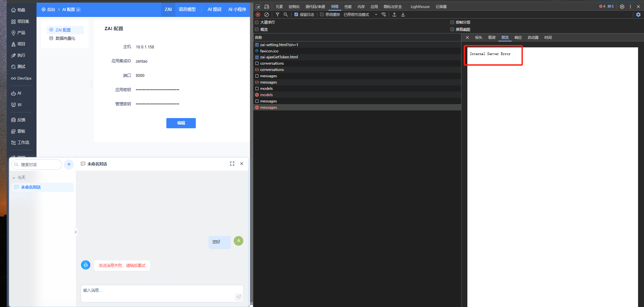Enable the 屏幕截图 checkbox
The height and width of the screenshot is (307, 644).
(x=452, y=30)
